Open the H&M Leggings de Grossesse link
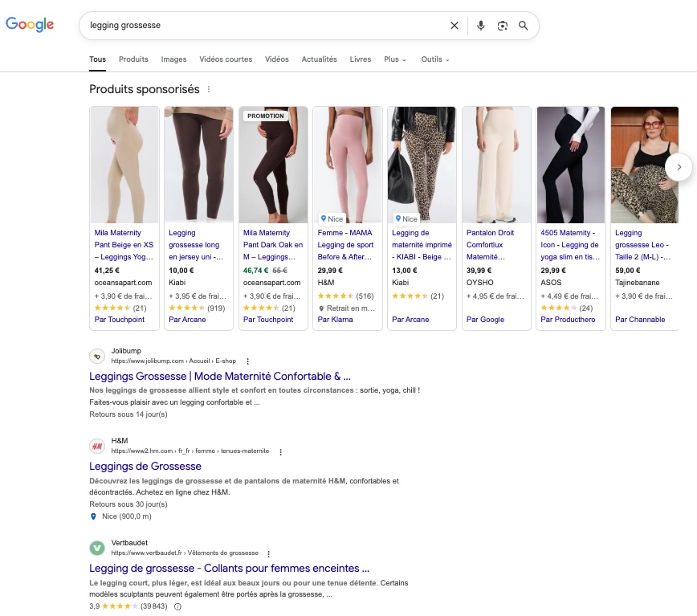Screen dimensions: 697x616 (x=145, y=467)
